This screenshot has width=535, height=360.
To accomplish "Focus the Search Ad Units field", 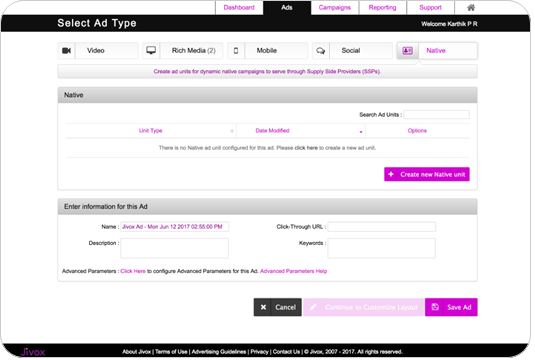I will pos(436,115).
